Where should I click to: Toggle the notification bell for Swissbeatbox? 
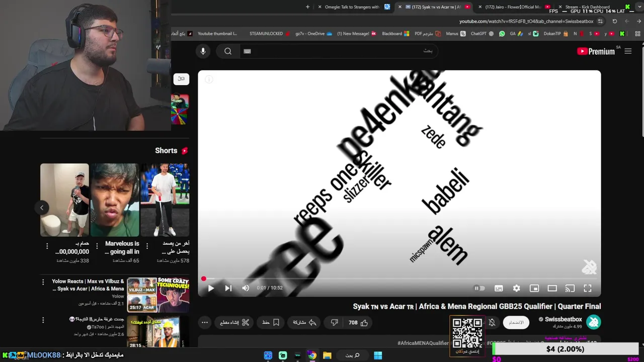pos(492,322)
